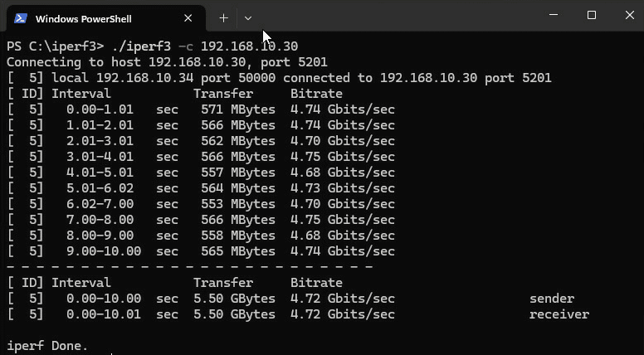This screenshot has height=355, width=644.
Task: Click the ./iperf3 command on the prompt line
Action: click(x=138, y=46)
